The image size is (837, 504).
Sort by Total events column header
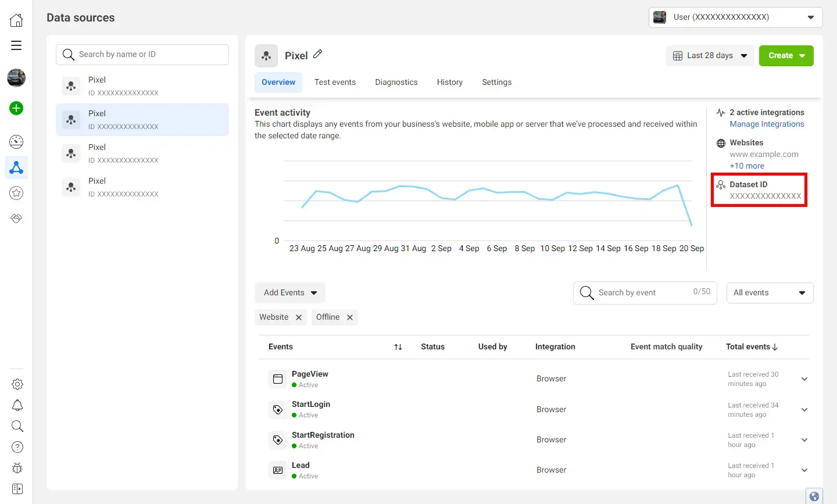[x=752, y=347]
